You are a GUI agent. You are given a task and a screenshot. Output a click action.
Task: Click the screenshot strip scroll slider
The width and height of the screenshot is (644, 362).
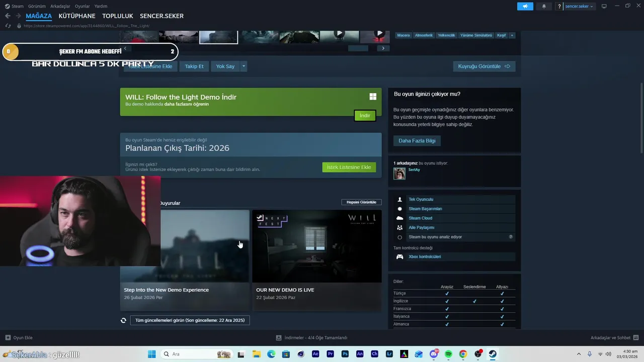pyautogui.click(x=358, y=48)
